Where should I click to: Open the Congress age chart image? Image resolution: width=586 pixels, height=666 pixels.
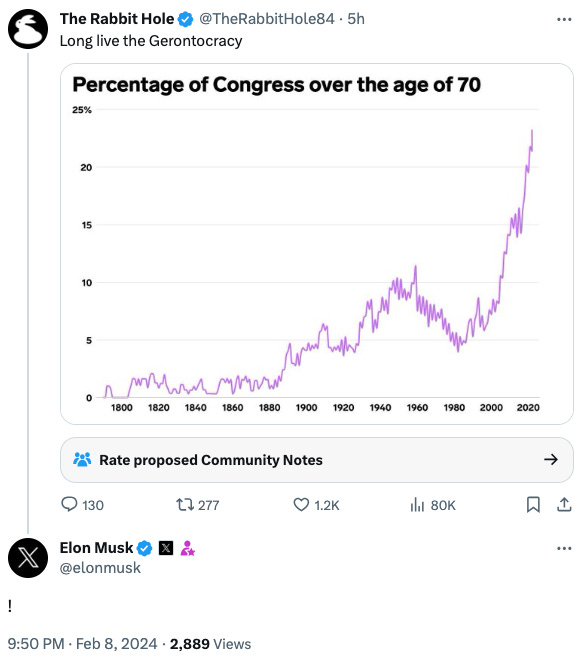(x=317, y=244)
